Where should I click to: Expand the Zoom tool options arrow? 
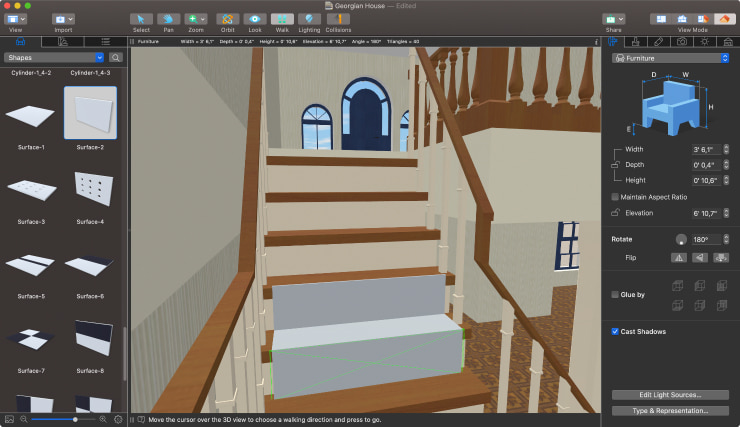[203, 19]
